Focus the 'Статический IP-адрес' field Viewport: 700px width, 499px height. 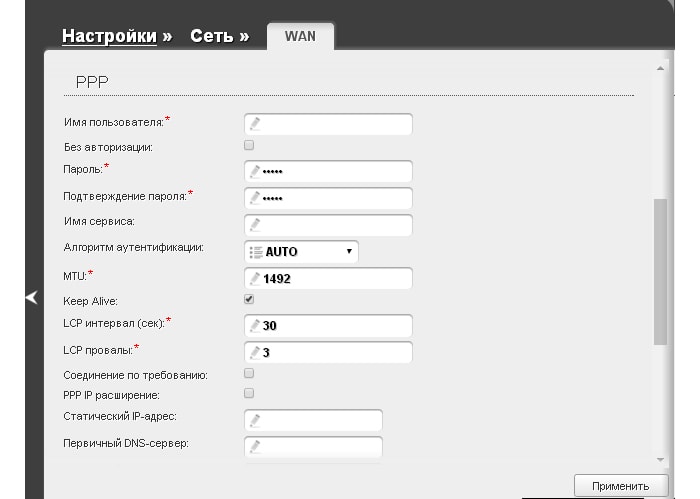point(313,420)
